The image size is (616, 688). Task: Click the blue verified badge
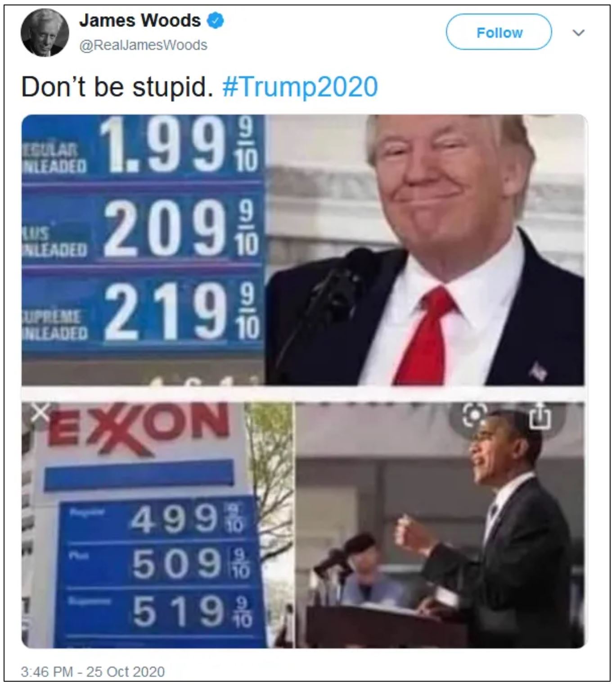coord(215,21)
